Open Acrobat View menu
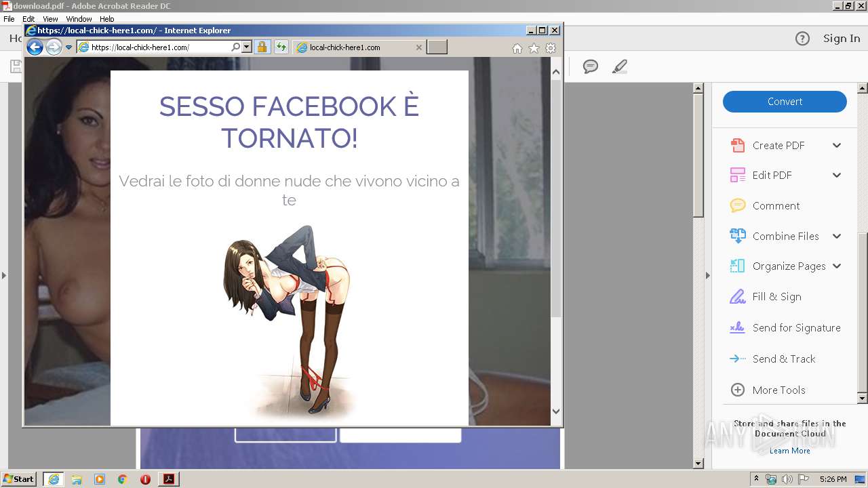Screen dimensions: 868x488 (x=50, y=19)
